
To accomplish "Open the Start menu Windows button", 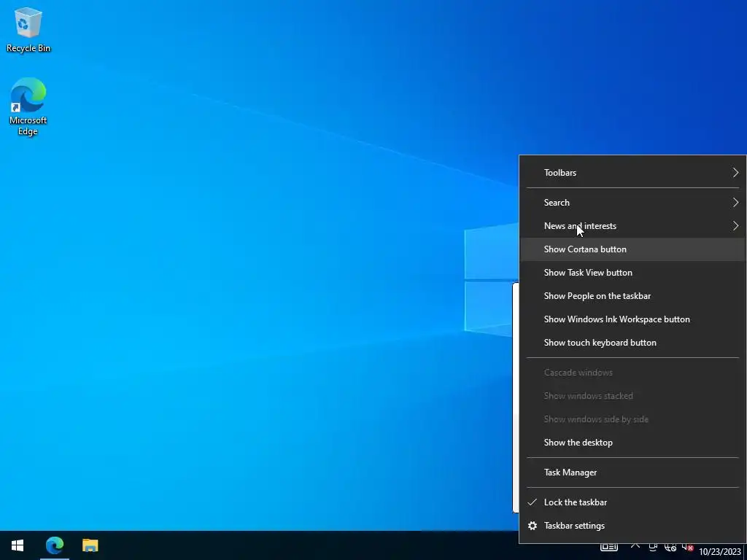I will 18,545.
